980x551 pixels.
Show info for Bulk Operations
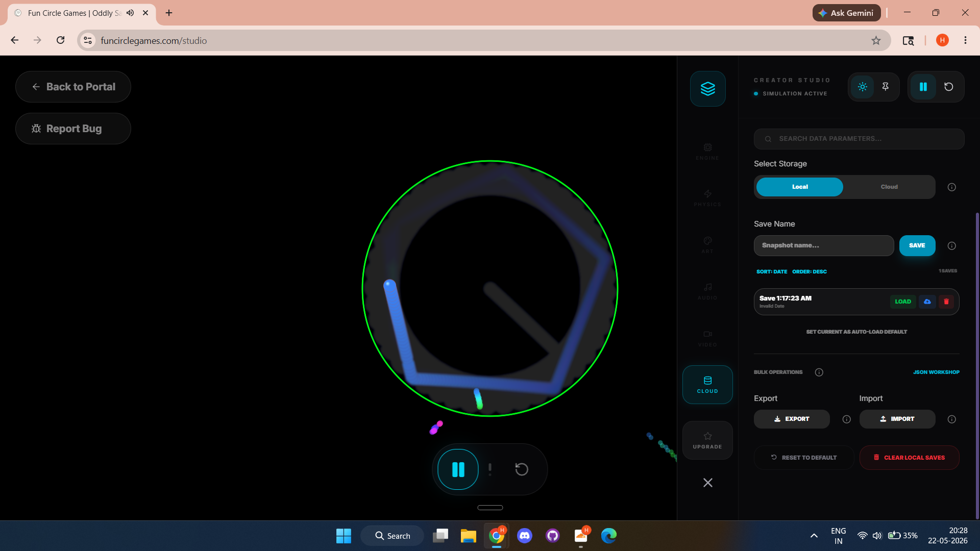click(x=819, y=372)
